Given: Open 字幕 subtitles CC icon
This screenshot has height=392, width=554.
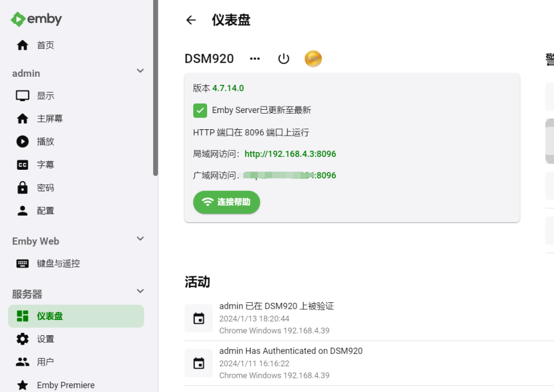Looking at the screenshot, I should 23,165.
